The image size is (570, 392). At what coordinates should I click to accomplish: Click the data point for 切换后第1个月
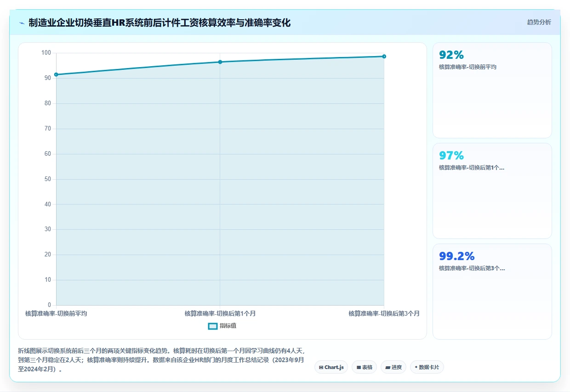(x=220, y=62)
